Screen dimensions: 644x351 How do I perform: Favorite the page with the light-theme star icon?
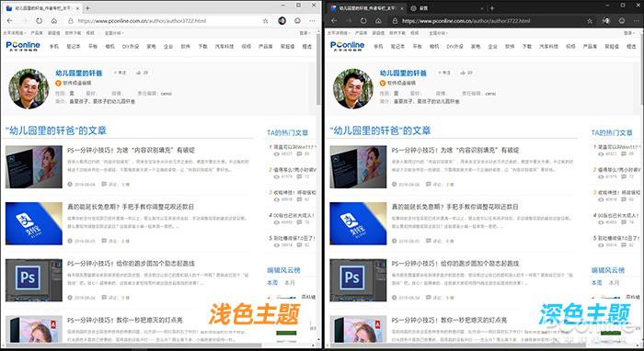point(265,21)
